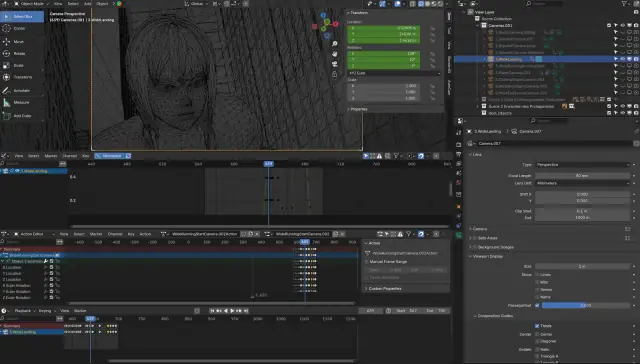The image size is (640, 364).
Task: Click the viewport zoom magnifier icon
Action: tap(335, 44)
